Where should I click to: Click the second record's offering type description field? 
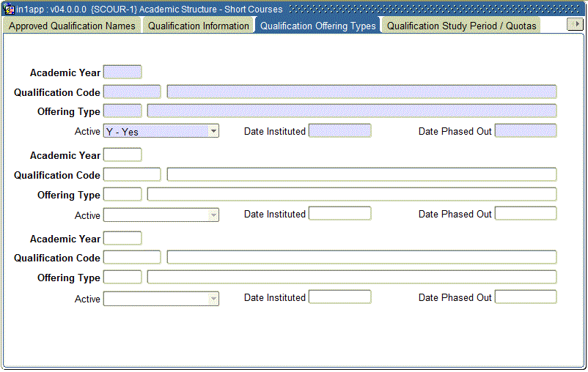click(352, 194)
